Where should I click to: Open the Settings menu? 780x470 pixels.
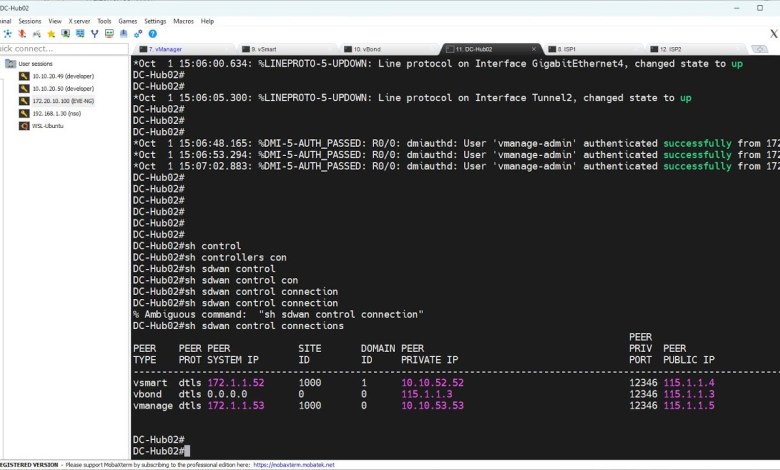pos(155,21)
